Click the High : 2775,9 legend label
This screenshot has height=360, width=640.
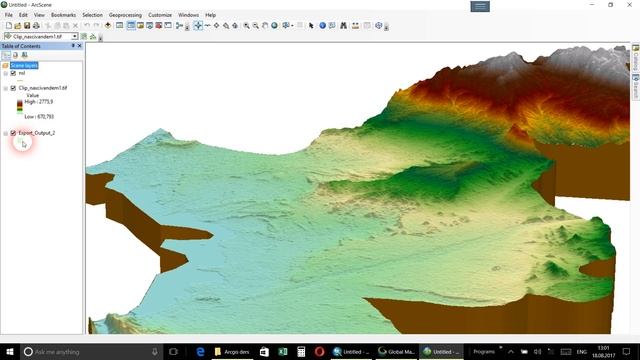(39, 102)
